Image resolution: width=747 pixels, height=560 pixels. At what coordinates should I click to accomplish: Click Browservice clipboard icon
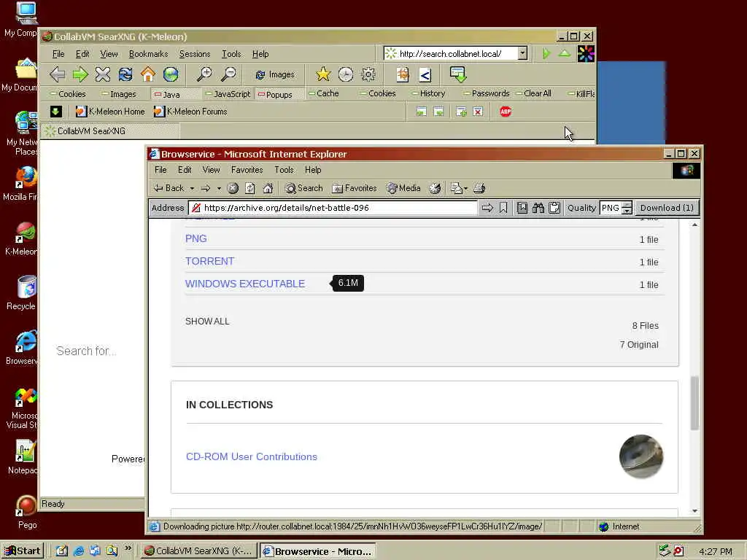coord(554,208)
